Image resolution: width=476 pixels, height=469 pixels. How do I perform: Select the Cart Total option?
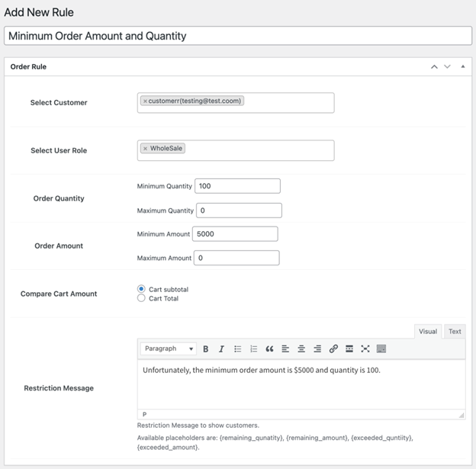(x=141, y=298)
